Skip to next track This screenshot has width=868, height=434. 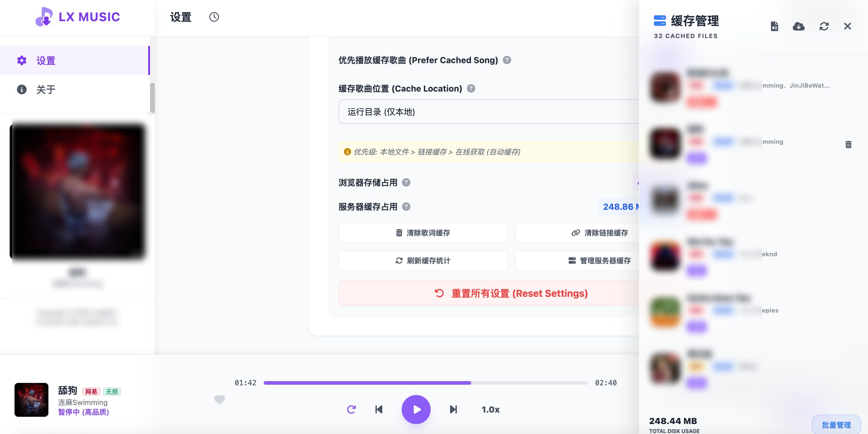(x=453, y=409)
